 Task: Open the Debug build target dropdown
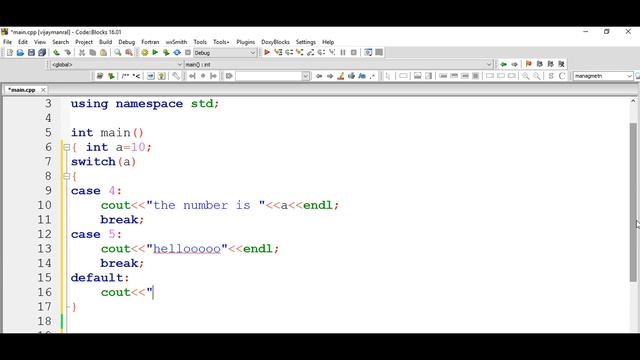point(225,53)
